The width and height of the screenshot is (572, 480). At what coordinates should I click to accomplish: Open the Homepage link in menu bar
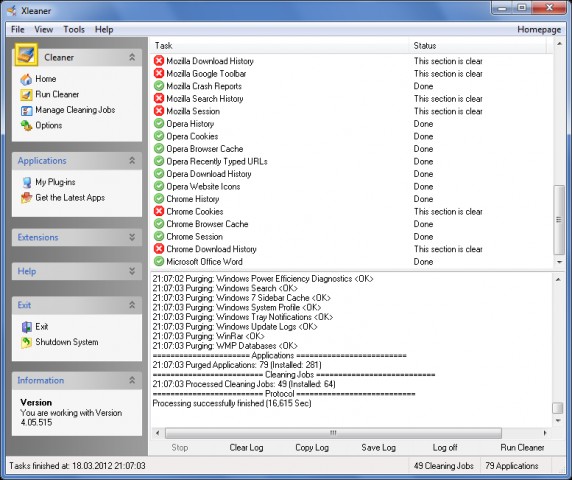(x=539, y=30)
